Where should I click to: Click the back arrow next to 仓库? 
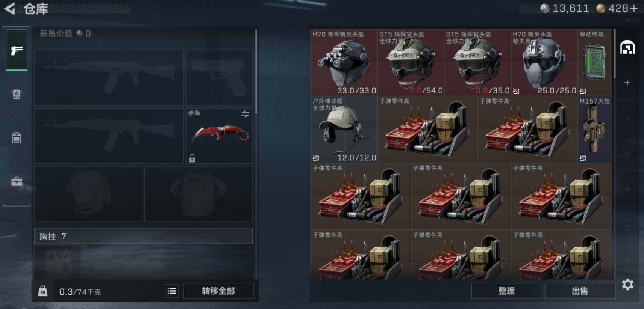click(x=10, y=8)
